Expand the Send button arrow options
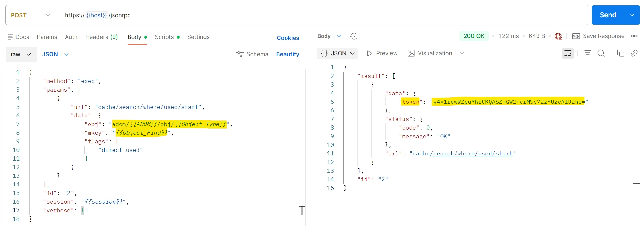The image size is (644, 226). 632,15
